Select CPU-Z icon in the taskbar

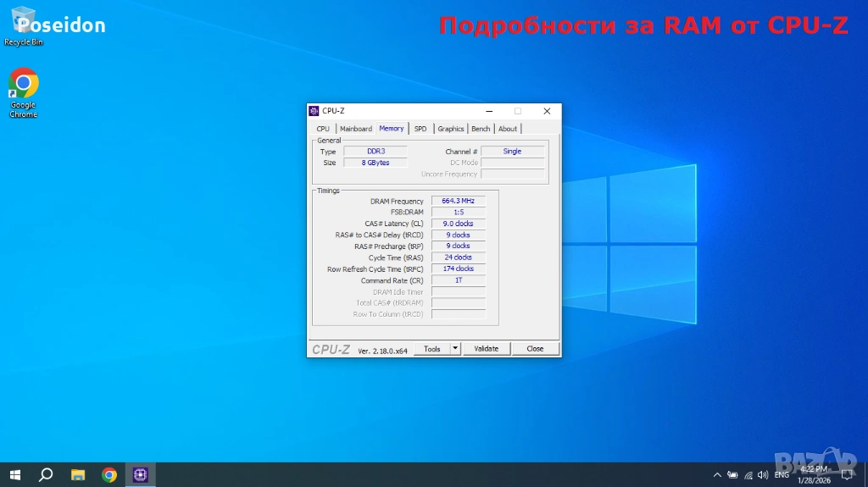click(141, 474)
